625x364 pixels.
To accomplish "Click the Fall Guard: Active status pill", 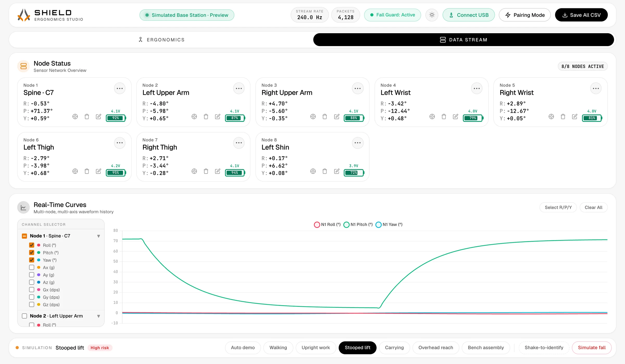I will (392, 15).
